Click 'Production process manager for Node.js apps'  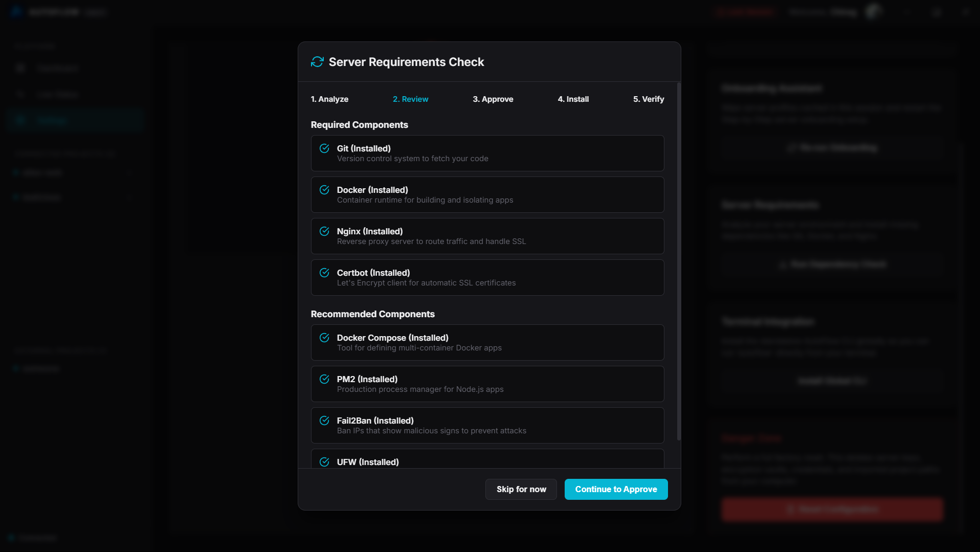pos(420,389)
